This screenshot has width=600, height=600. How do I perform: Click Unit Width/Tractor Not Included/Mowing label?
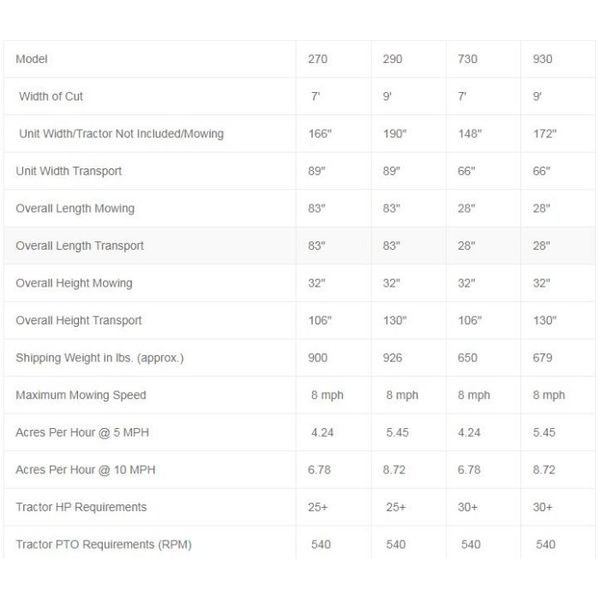pyautogui.click(x=121, y=134)
